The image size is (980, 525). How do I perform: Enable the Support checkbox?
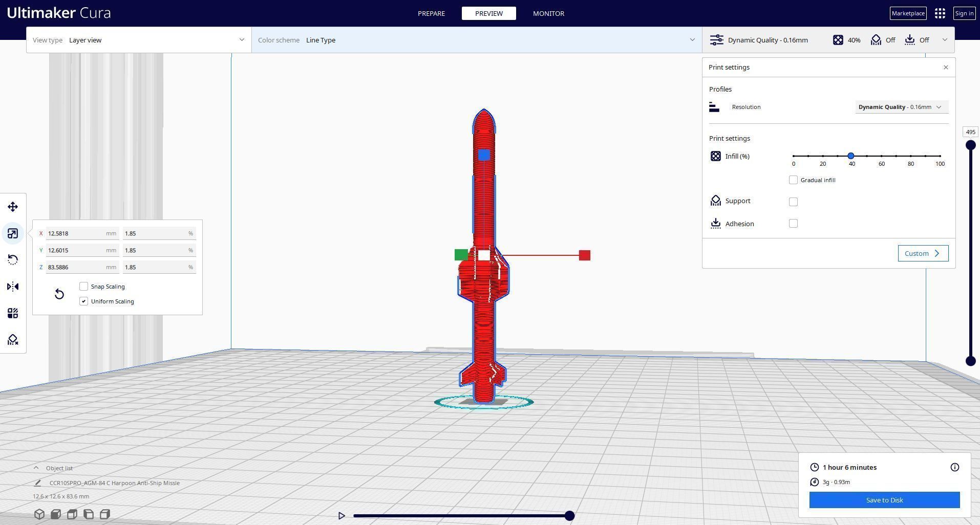[793, 202]
